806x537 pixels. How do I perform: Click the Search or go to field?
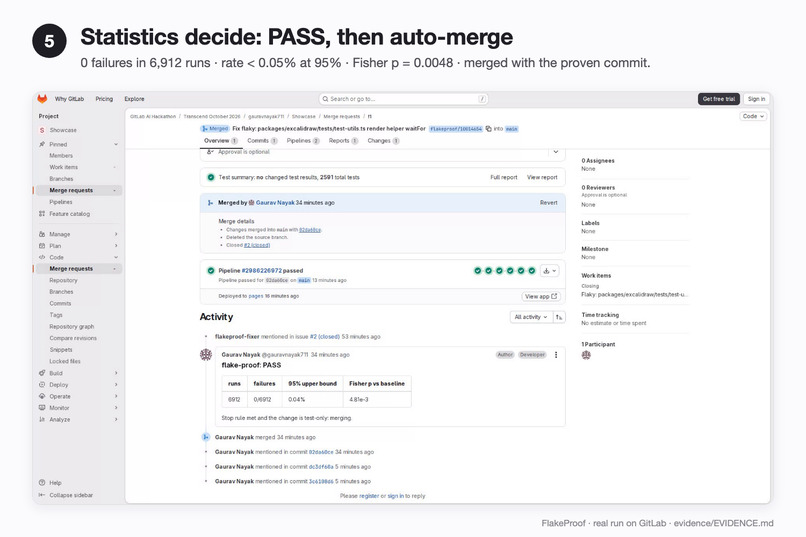(404, 99)
